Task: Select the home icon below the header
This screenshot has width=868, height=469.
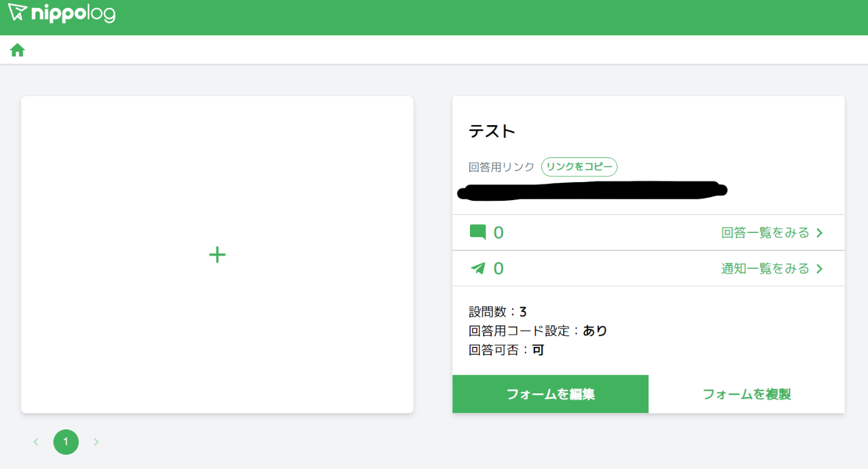Action: [17, 49]
